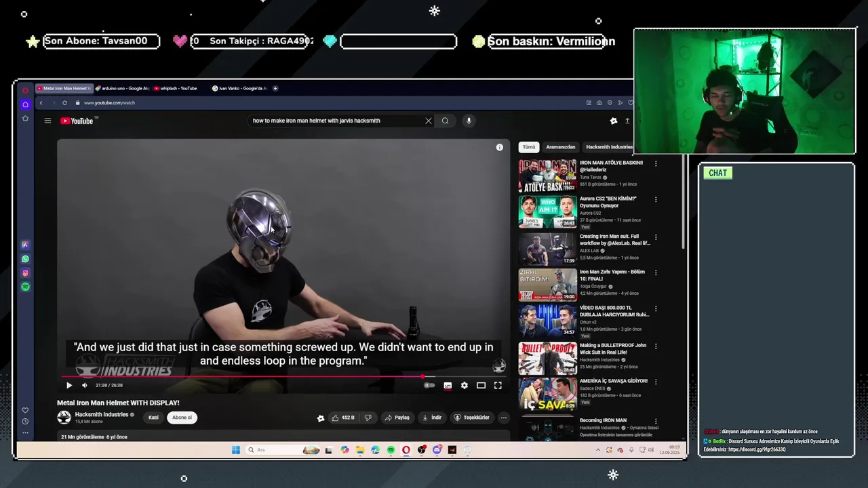
Task: Open Discord from the Windows taskbar
Action: (437, 450)
